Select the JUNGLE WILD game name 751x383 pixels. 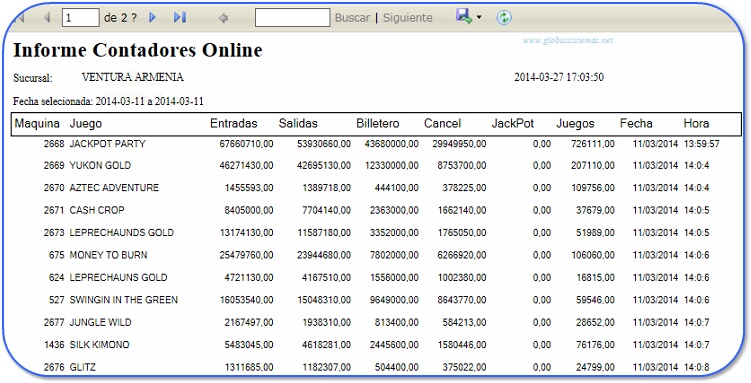click(100, 323)
